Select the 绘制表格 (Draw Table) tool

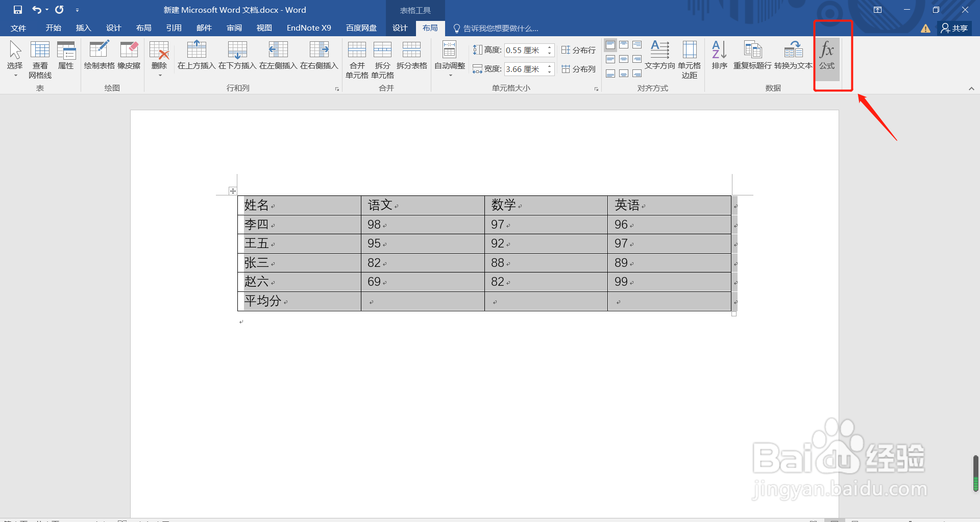tap(99, 57)
